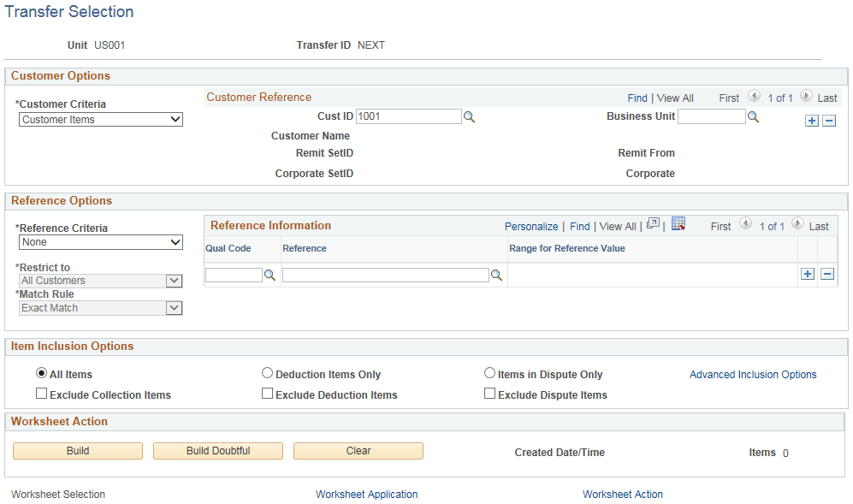This screenshot has height=504, width=853.
Task: Open Reference Information in a new window
Action: click(x=653, y=222)
